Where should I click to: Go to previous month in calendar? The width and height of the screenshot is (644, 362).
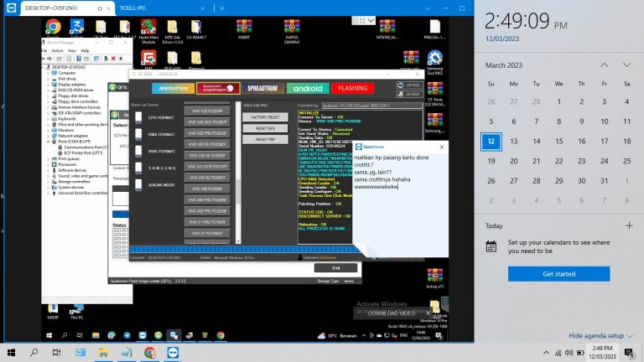point(604,65)
